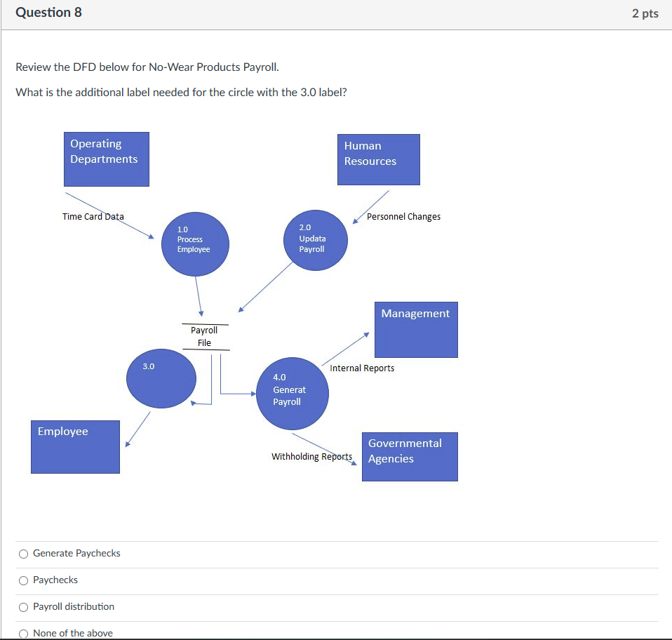The width and height of the screenshot is (672, 640).
Task: Click the Withholding Reports flow label
Action: click(312, 457)
